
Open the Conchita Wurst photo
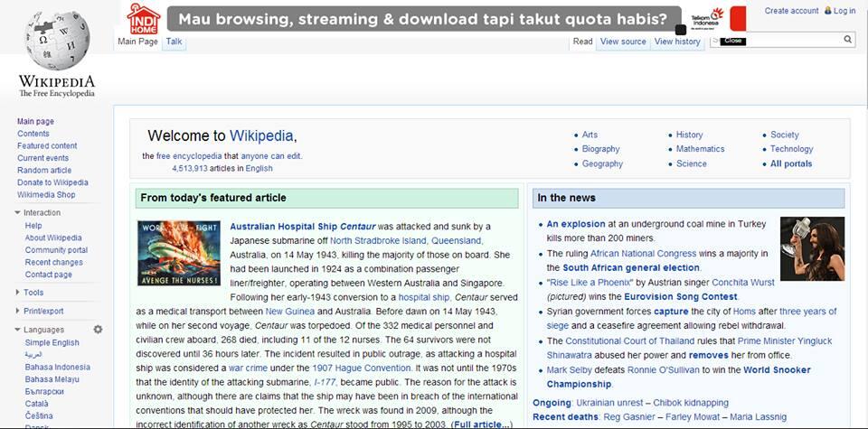point(812,248)
